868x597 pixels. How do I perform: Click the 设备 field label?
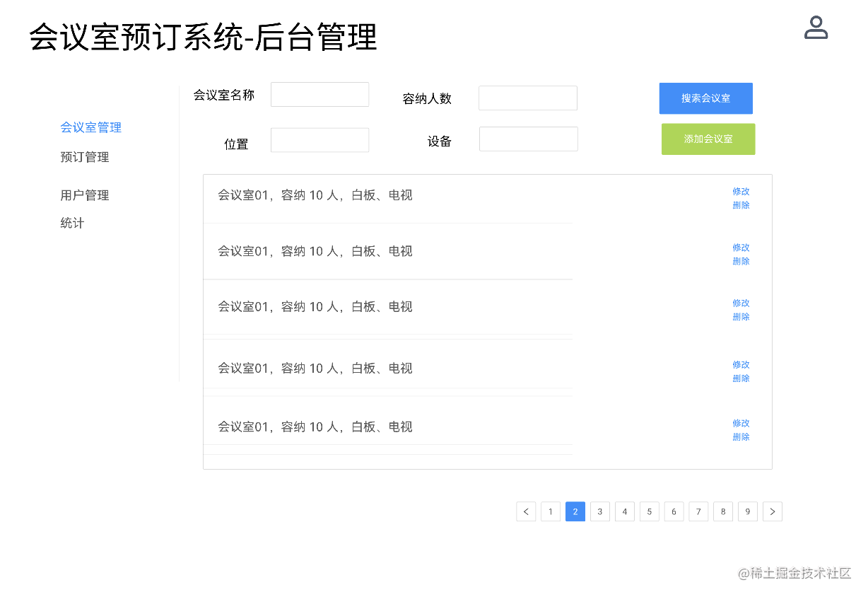point(440,141)
